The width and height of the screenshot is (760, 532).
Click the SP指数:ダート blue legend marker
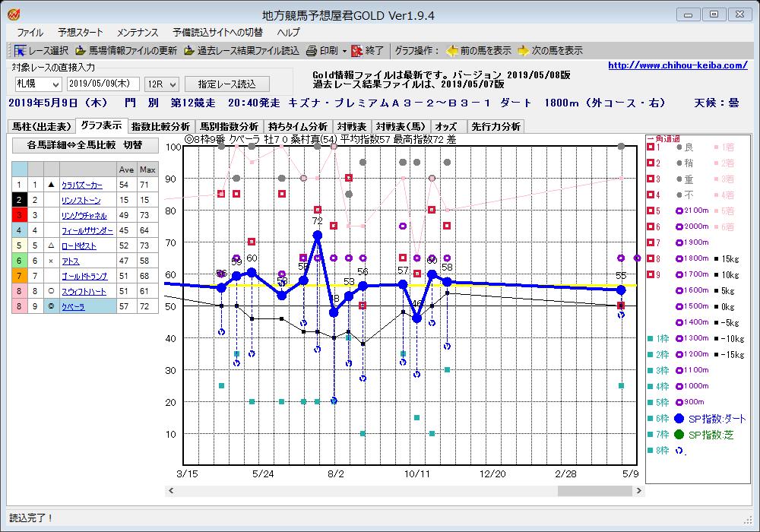(x=679, y=419)
